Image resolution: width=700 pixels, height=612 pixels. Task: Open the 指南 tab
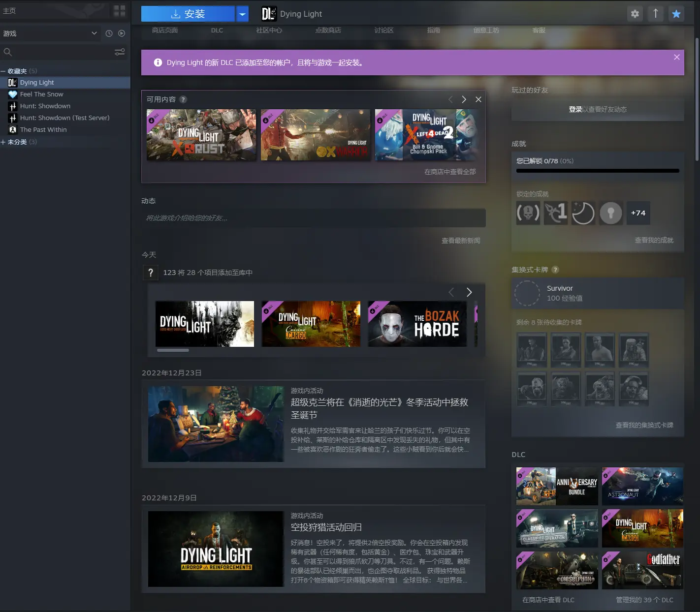(x=434, y=30)
